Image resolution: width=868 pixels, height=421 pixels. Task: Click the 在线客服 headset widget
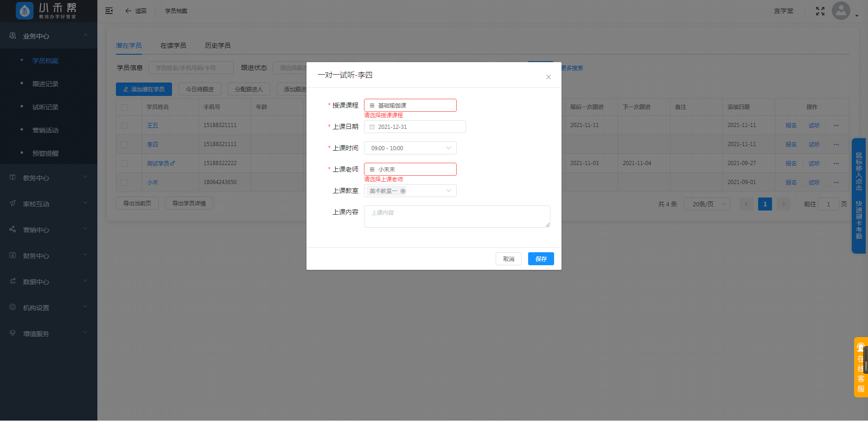tap(861, 367)
